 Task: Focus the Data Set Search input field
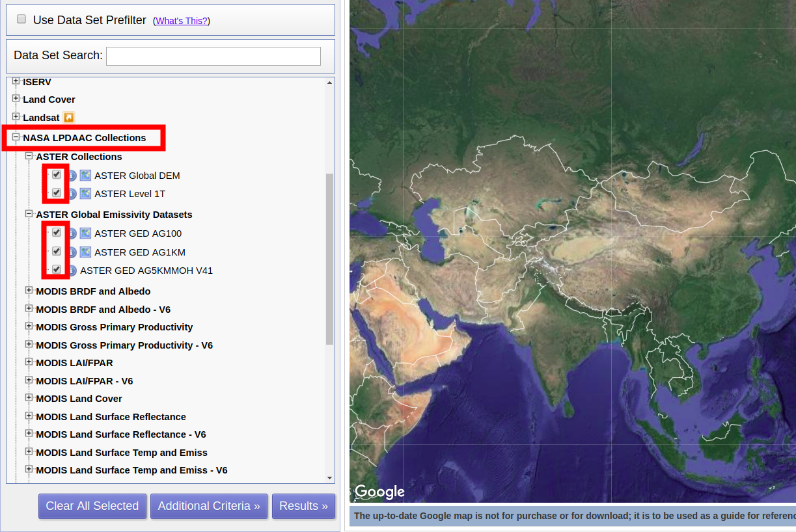pos(213,56)
